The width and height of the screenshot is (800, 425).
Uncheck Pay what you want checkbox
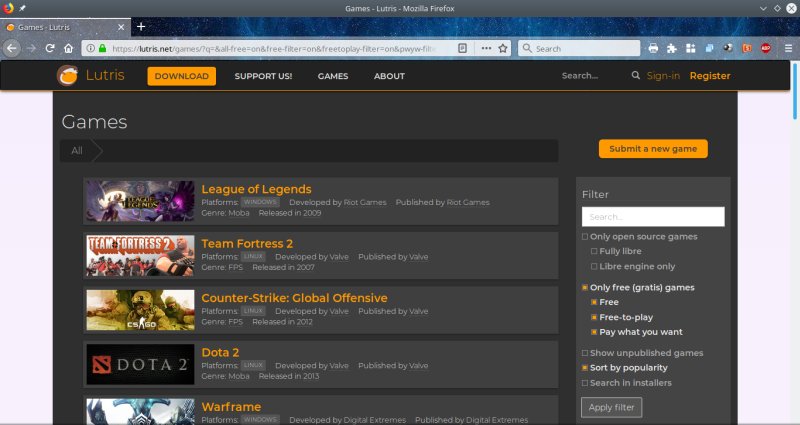594,332
